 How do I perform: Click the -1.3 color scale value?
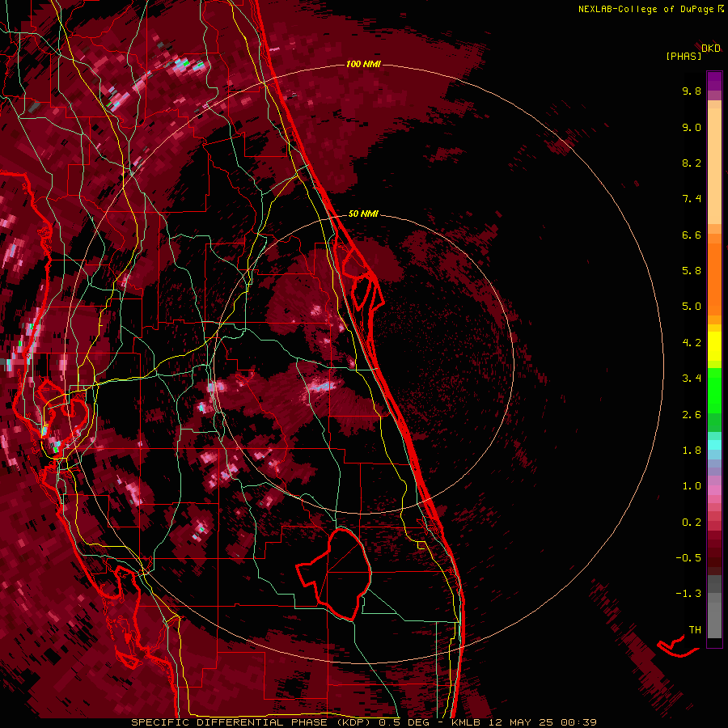tap(688, 594)
